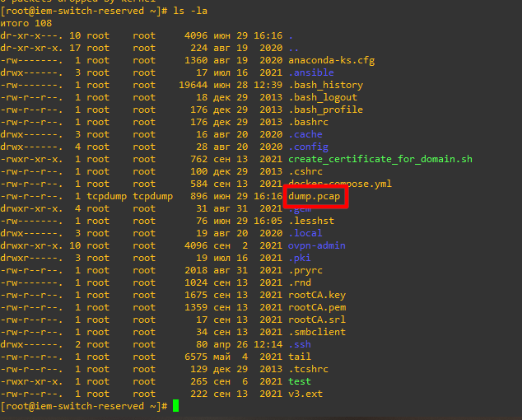522x420 pixels.
Task: Select the green test executable name
Action: click(x=300, y=381)
